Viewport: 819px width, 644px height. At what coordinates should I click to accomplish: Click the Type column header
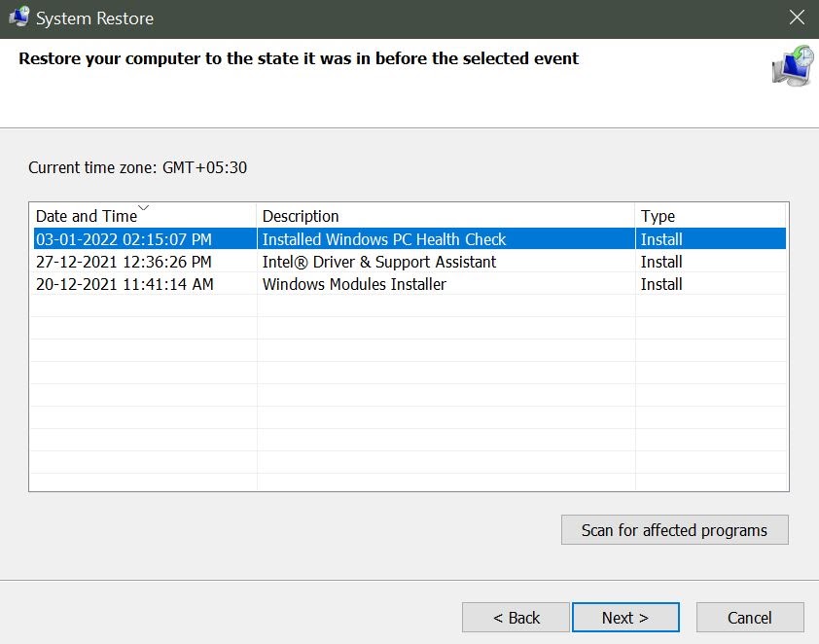point(710,216)
